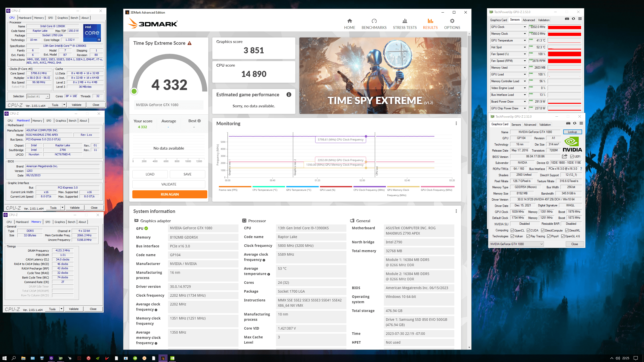This screenshot has height=362, width=644.
Task: Open the NVIDIA GeForce GTX 1080 GPU selector dropdown
Action: tap(516, 244)
